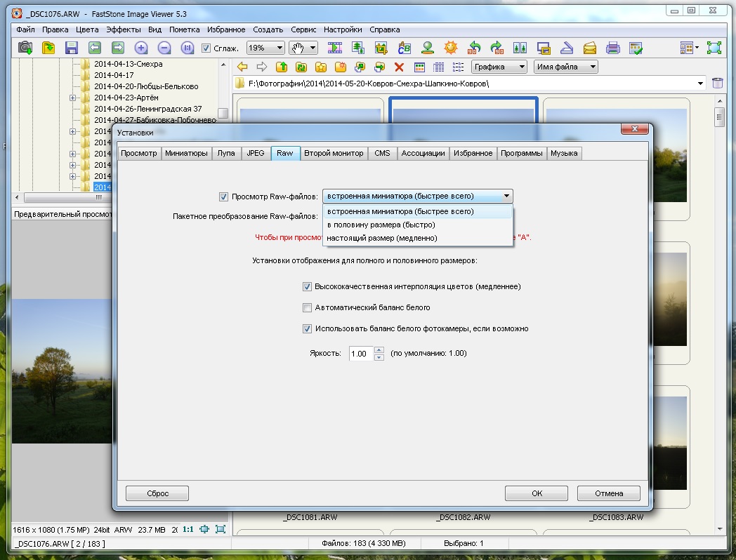
Task: Select 'в половину размера (быстро)' option
Action: pos(418,225)
